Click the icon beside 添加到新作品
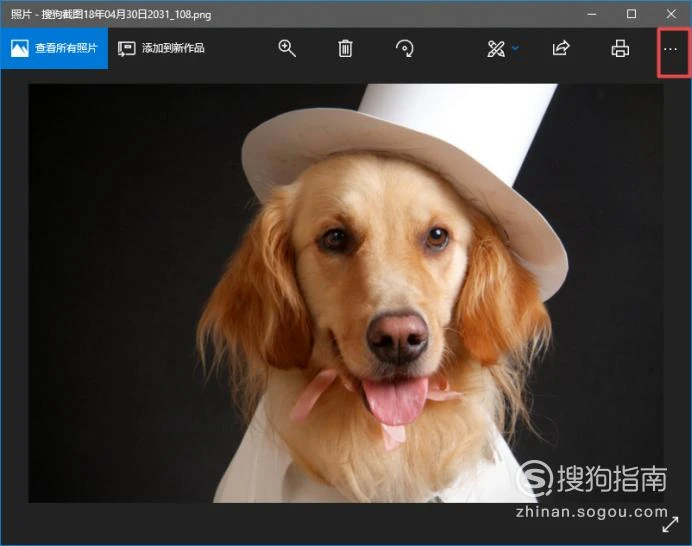The image size is (692, 546). 127,49
